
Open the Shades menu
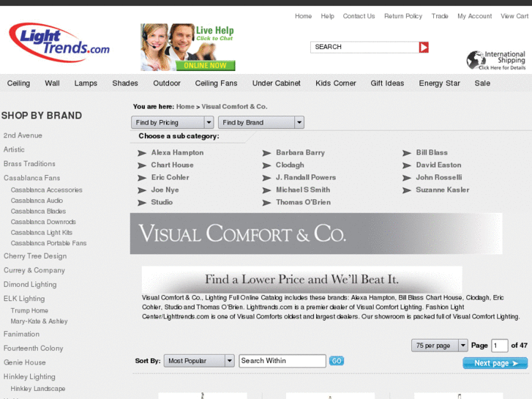pyautogui.click(x=125, y=83)
